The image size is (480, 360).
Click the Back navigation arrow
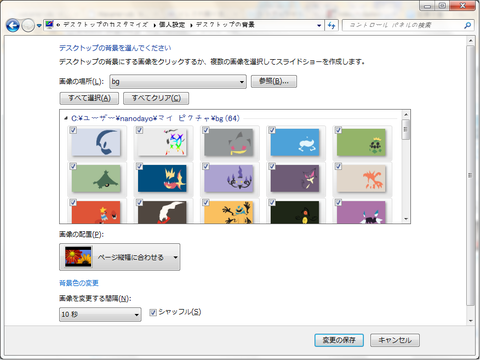click(x=13, y=25)
